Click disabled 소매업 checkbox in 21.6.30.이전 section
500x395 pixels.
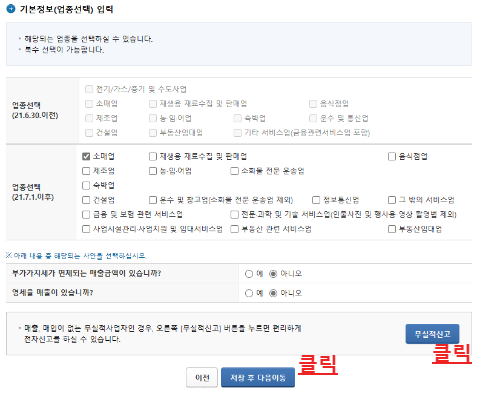click(x=89, y=104)
